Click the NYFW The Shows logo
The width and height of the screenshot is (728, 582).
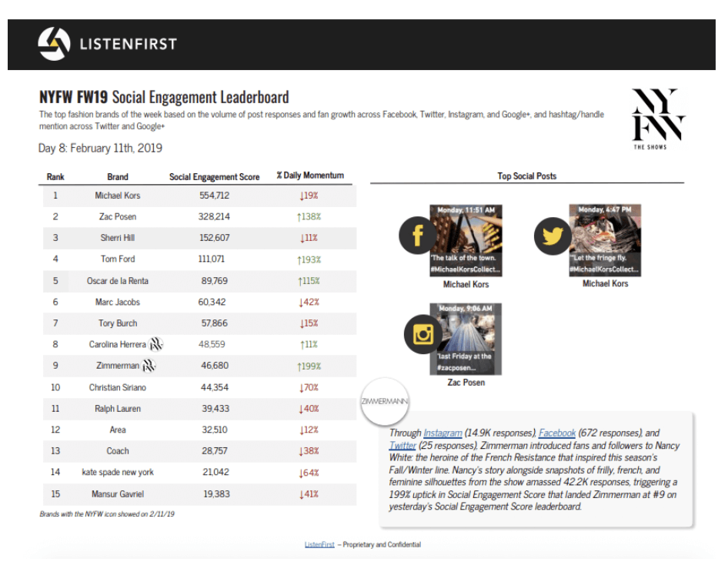[657, 119]
